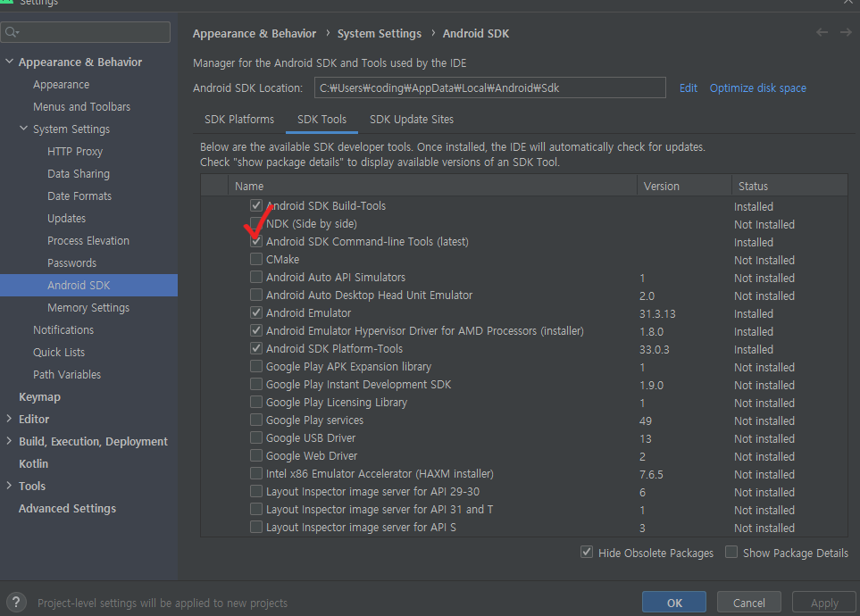Check the CMake checkbox

click(x=256, y=258)
